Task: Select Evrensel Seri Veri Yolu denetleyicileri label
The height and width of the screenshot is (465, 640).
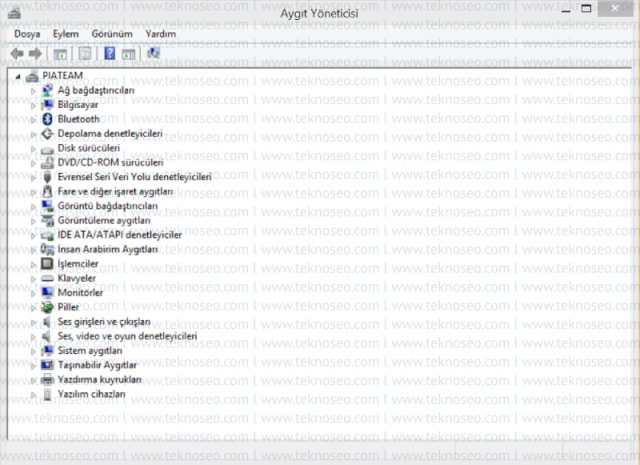Action: tap(134, 177)
